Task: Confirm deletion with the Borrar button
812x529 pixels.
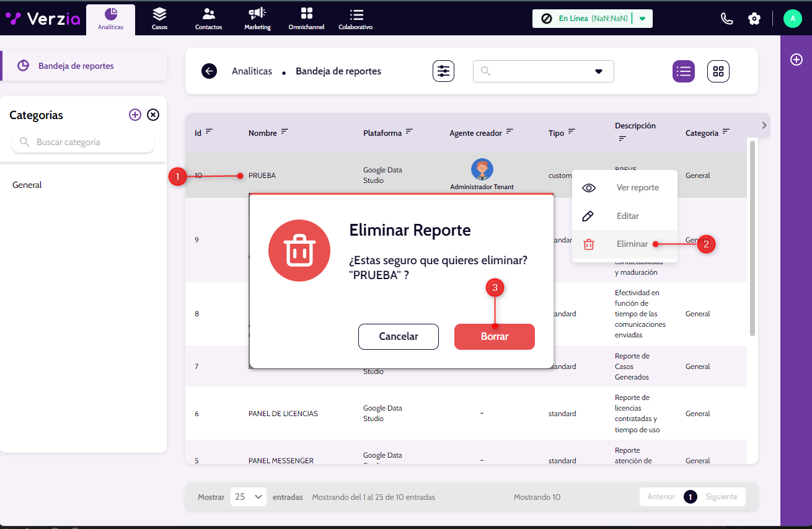Action: tap(494, 337)
